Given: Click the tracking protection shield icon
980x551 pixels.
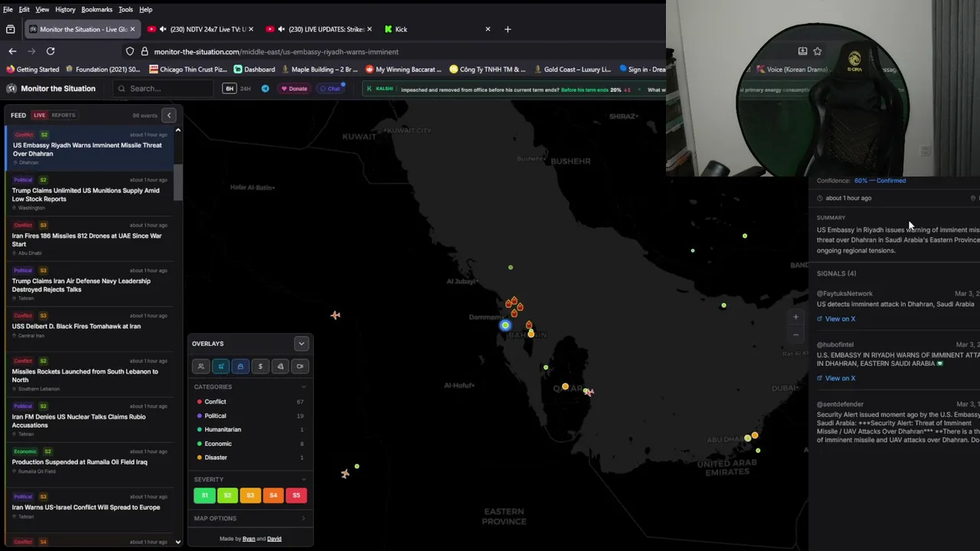Looking at the screenshot, I should (129, 51).
